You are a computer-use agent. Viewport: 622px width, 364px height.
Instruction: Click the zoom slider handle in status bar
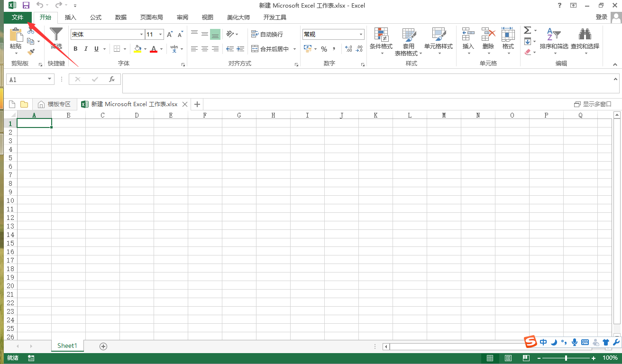click(566, 358)
